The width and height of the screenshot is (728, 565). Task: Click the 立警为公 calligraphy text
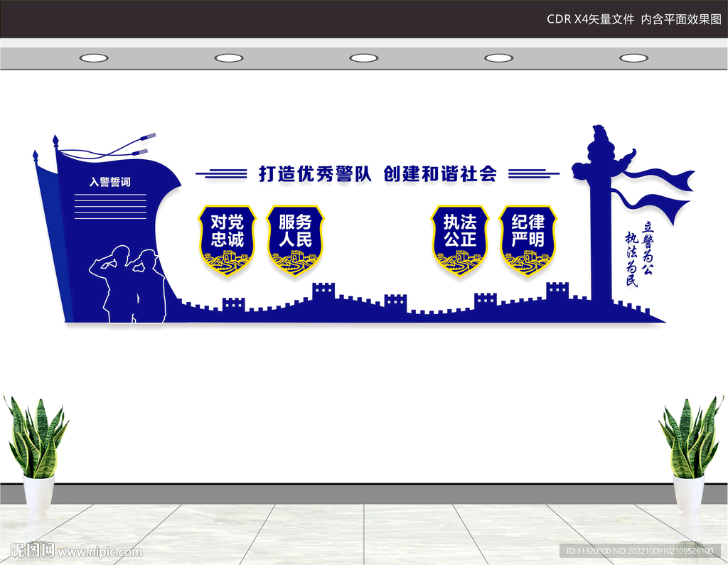point(647,248)
